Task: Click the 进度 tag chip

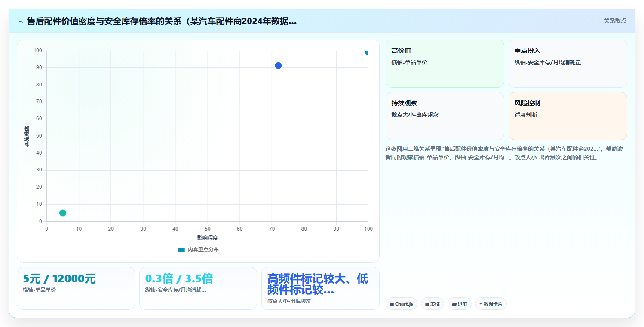Action: point(460,304)
